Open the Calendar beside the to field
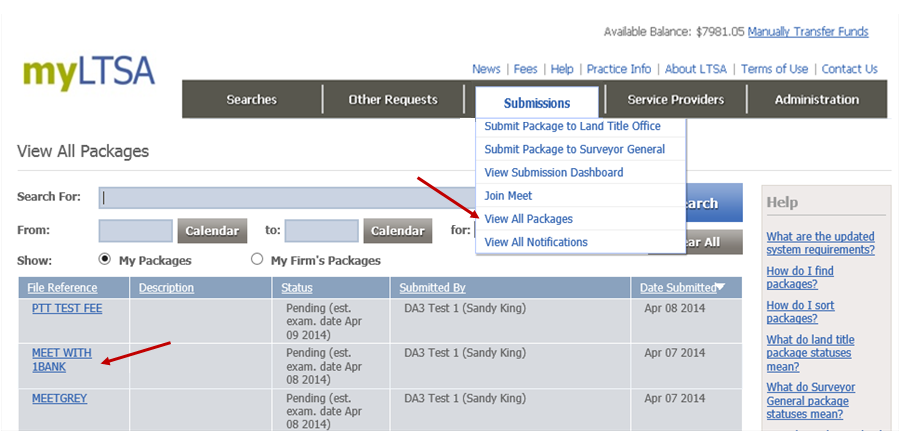This screenshot has width=900, height=432. pyautogui.click(x=398, y=231)
